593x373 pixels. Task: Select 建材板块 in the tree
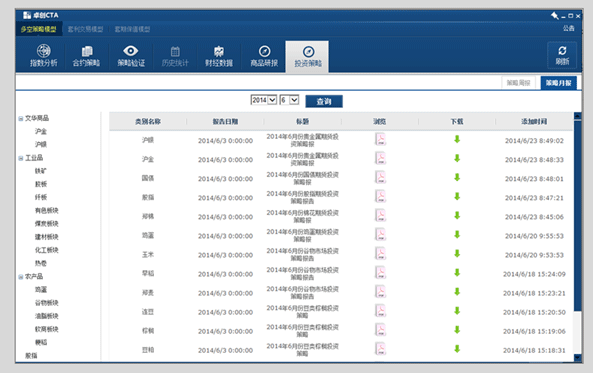[47, 237]
